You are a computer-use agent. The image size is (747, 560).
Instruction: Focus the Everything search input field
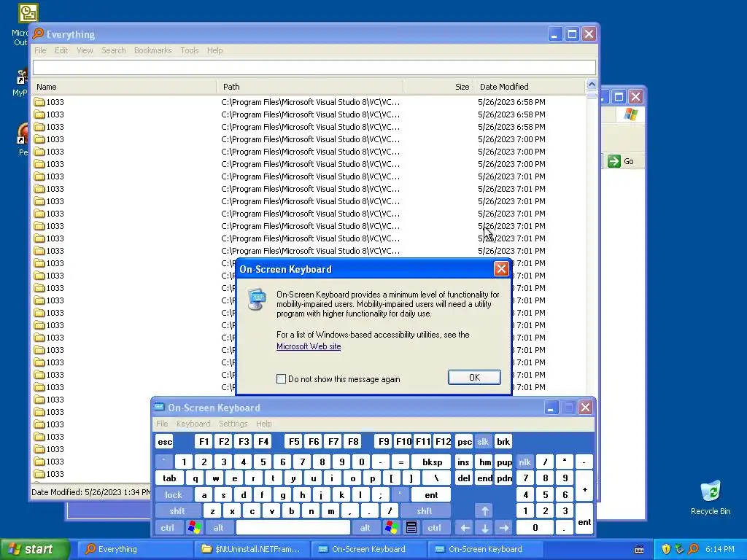click(314, 67)
